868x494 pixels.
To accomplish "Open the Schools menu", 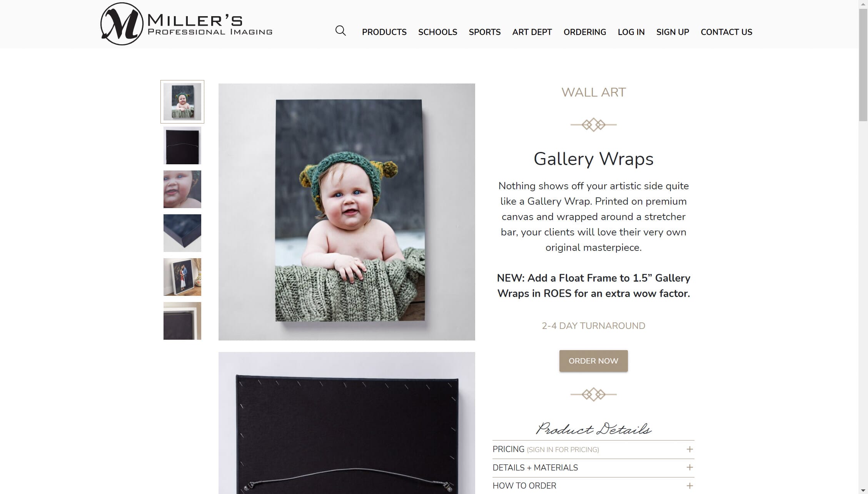I will coord(437,32).
